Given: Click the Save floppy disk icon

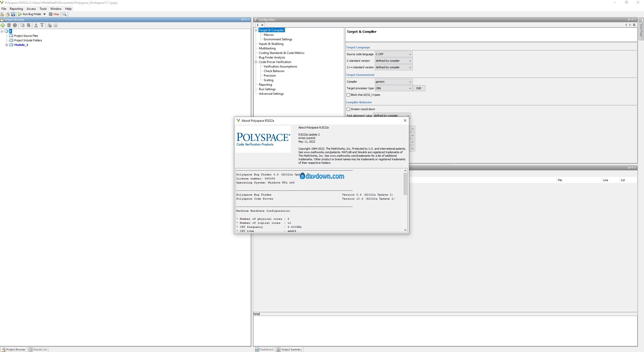Looking at the screenshot, I should tap(13, 14).
